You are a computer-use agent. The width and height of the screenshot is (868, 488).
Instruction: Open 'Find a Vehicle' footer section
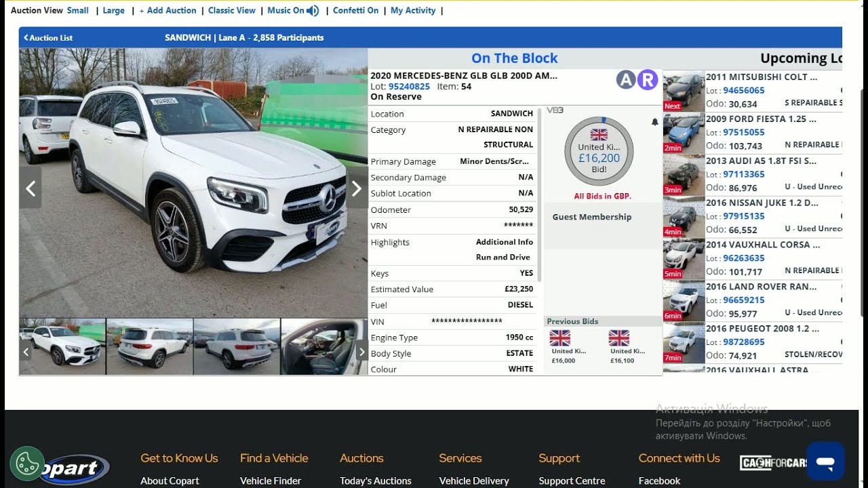point(274,458)
